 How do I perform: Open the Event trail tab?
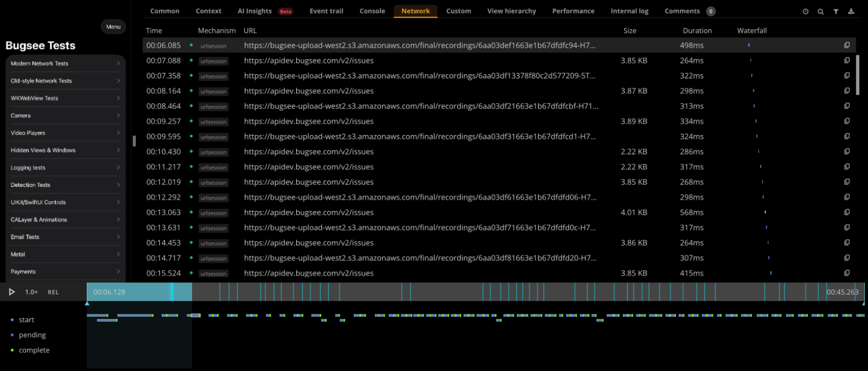[x=327, y=11]
